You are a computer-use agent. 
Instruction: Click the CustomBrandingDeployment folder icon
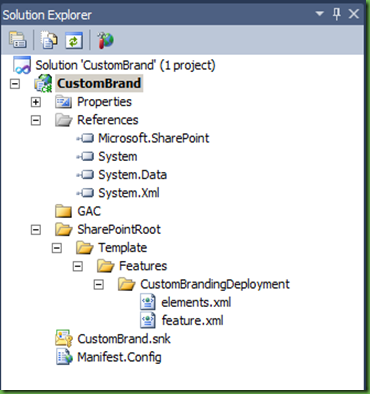click(x=126, y=284)
